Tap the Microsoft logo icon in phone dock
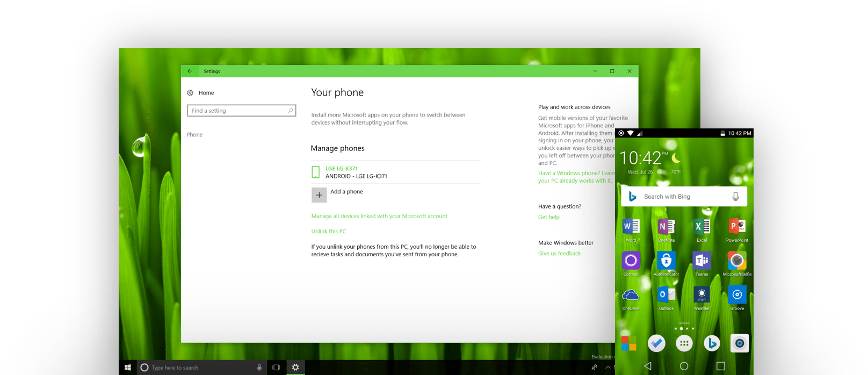Viewport: 868px width, 375px height. tap(629, 343)
